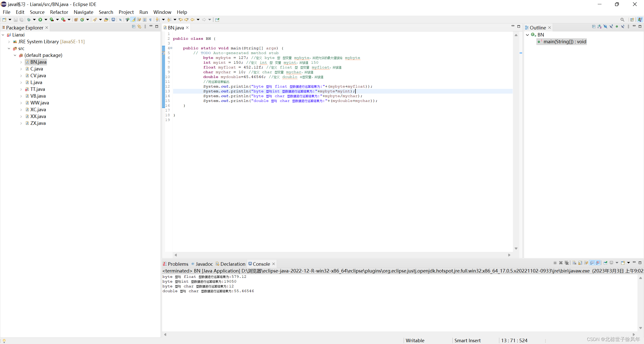
Task: Open the Run button dropdown arrow
Action: tap(46, 20)
